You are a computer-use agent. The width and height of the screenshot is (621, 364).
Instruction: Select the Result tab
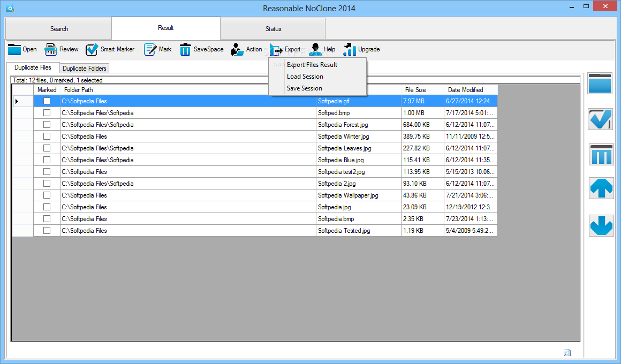pos(166,28)
